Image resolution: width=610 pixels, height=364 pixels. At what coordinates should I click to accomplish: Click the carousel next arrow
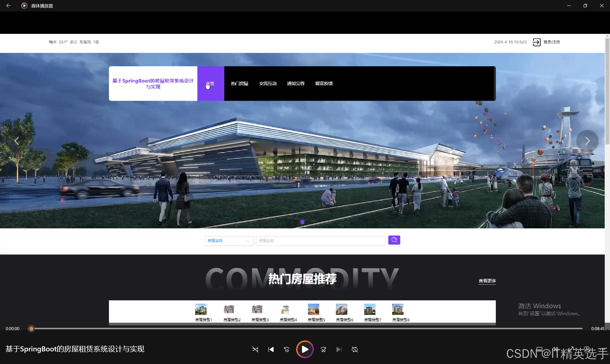[x=587, y=141]
